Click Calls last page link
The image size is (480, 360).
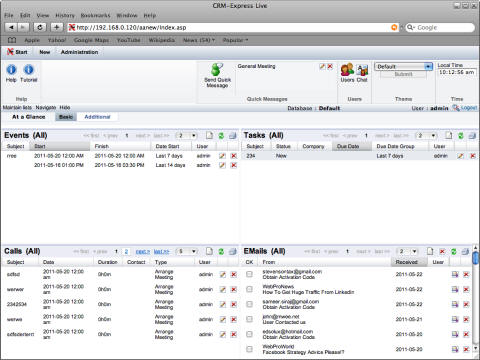pos(162,251)
